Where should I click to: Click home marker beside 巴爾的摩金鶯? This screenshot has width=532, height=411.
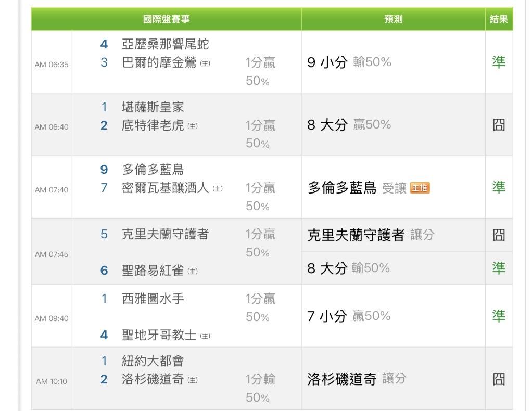click(205, 63)
